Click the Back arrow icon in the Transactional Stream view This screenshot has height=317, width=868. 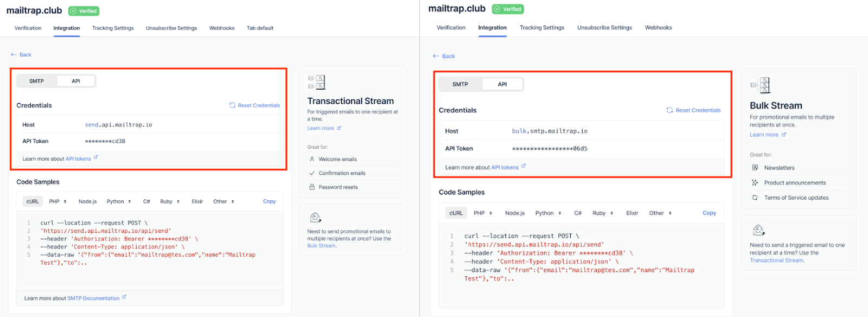coord(14,55)
